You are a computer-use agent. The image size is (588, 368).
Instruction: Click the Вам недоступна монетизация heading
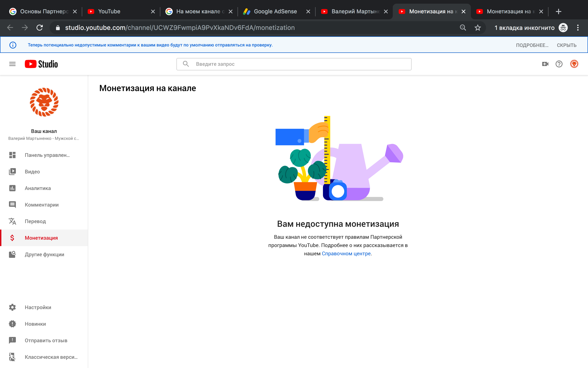point(338,224)
